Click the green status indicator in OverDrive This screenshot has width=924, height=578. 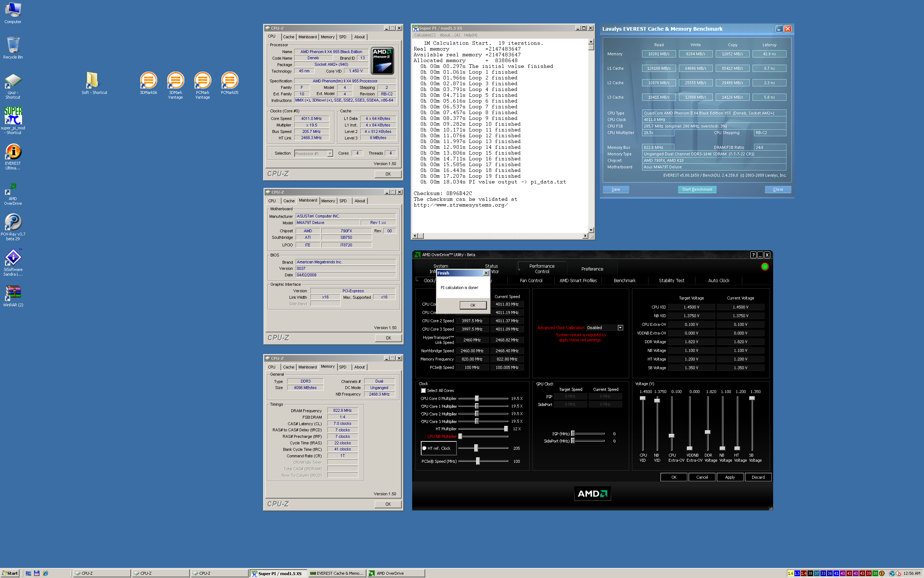[765, 267]
